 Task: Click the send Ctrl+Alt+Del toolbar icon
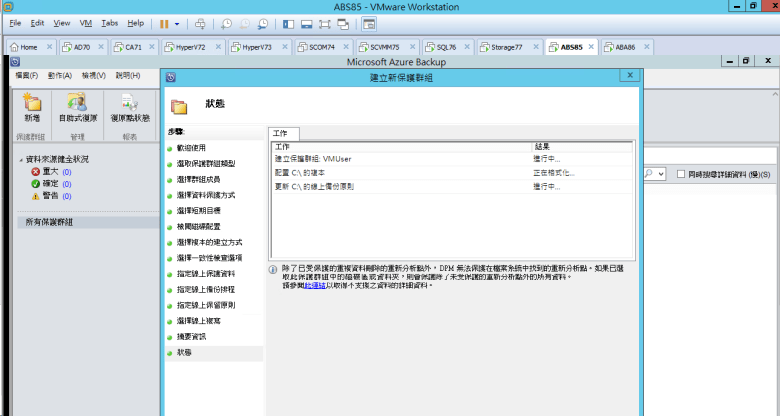200,24
